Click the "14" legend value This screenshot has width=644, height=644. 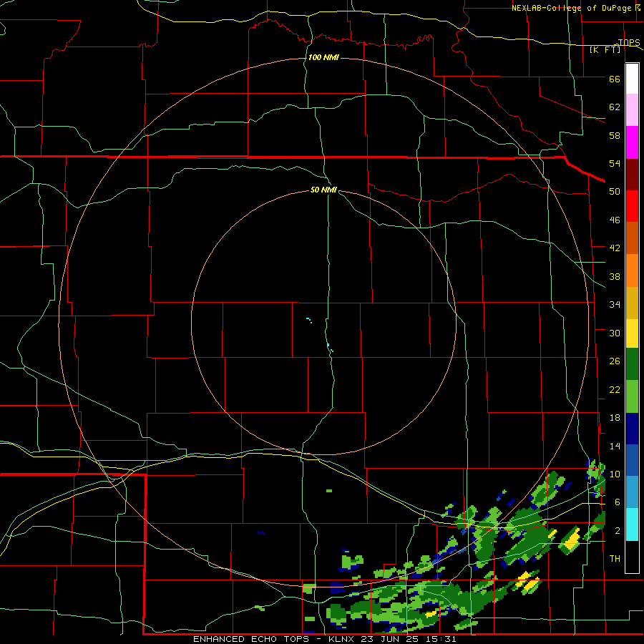pos(615,446)
